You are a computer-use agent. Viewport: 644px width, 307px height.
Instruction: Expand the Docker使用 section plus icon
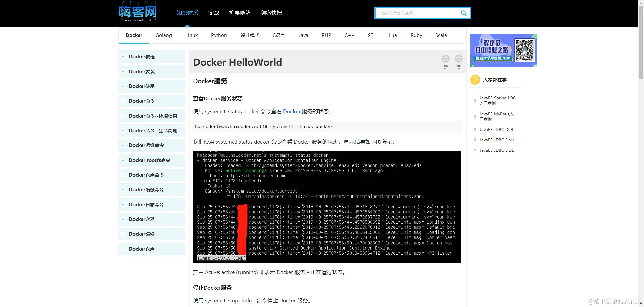point(123,86)
